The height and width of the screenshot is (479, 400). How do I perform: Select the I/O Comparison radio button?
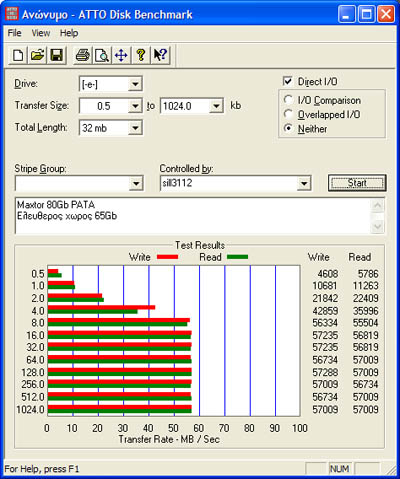click(288, 100)
